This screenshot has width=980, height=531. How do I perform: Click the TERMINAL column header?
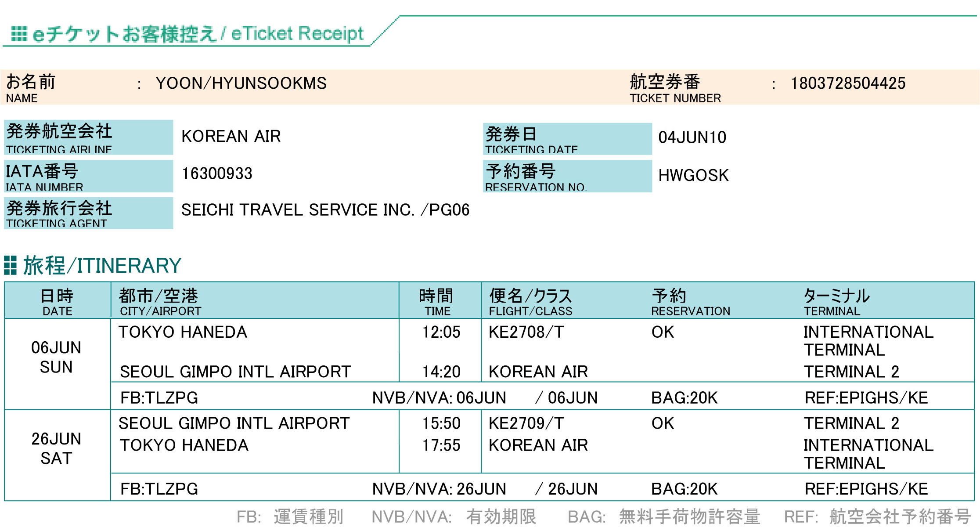pyautogui.click(x=836, y=302)
